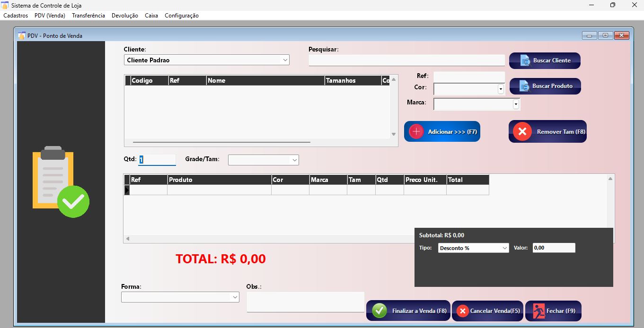644x328 pixels.
Task: Open the Tipo dropdown showing Desconto %
Action: coord(505,248)
